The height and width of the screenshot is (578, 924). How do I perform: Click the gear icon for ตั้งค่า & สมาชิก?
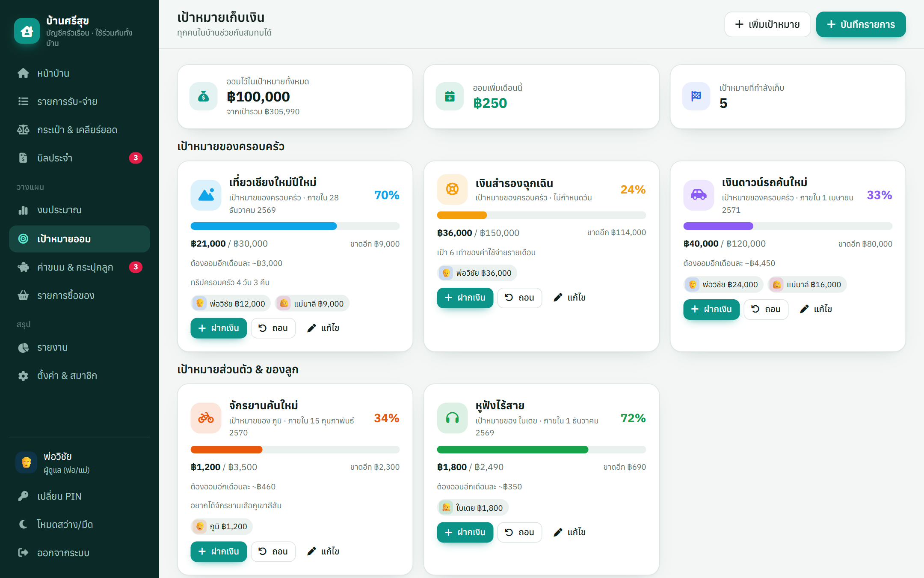coord(23,375)
